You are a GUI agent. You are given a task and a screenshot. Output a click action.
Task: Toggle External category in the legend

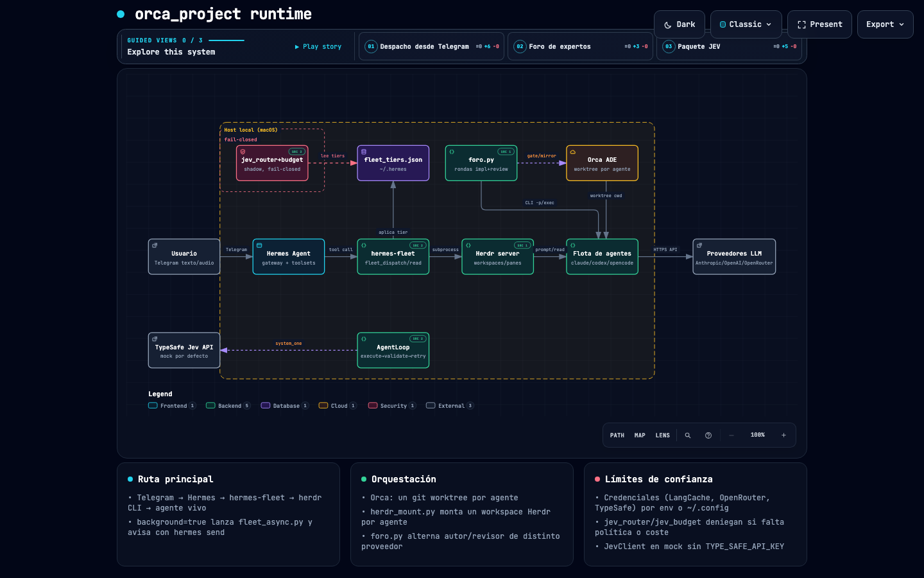click(x=450, y=406)
